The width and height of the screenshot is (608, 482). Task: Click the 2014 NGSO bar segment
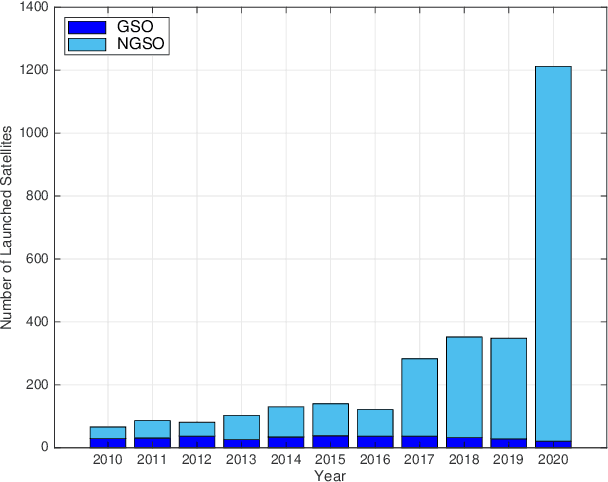click(286, 421)
